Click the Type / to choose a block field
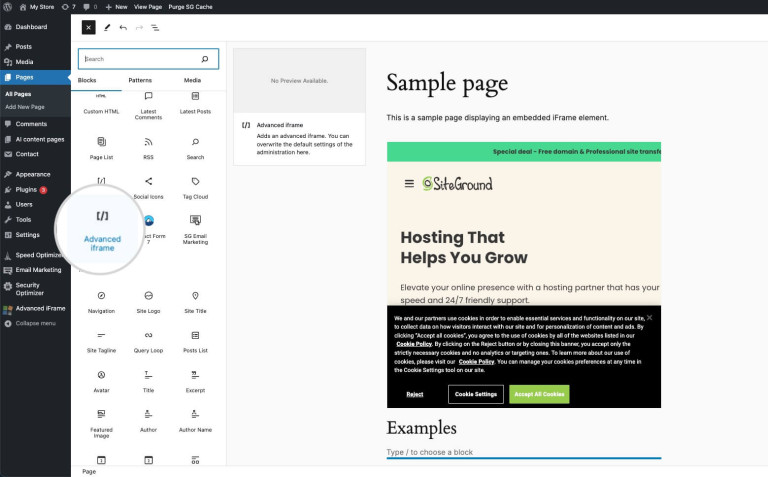 (524, 452)
